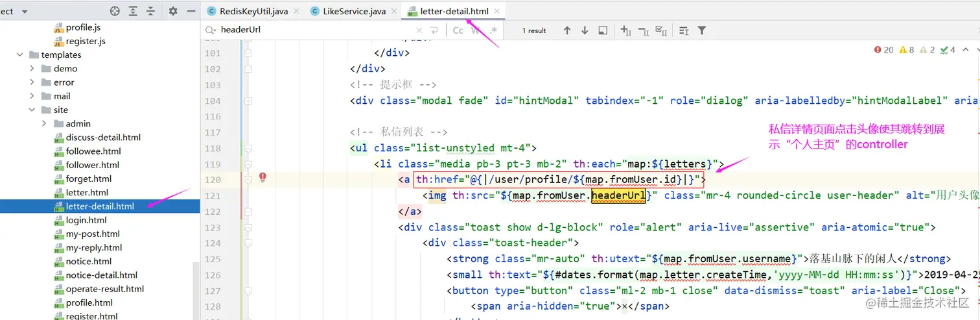Collapse the site folder
Screen dimensions: 980x320
[32, 110]
